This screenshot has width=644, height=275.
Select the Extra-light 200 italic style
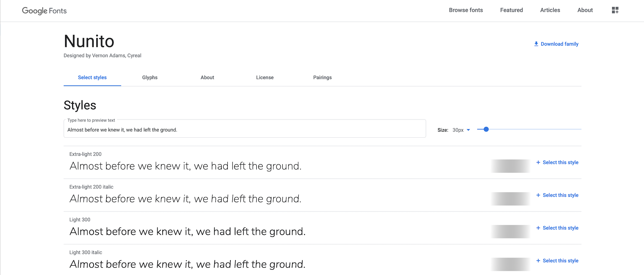tap(560, 195)
